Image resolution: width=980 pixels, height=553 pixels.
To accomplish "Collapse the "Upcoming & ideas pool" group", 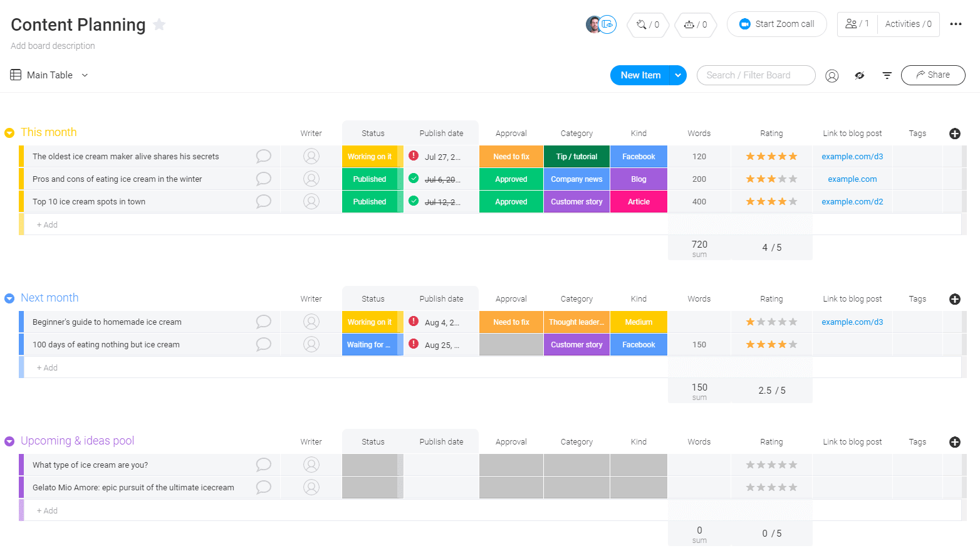I will coord(9,441).
